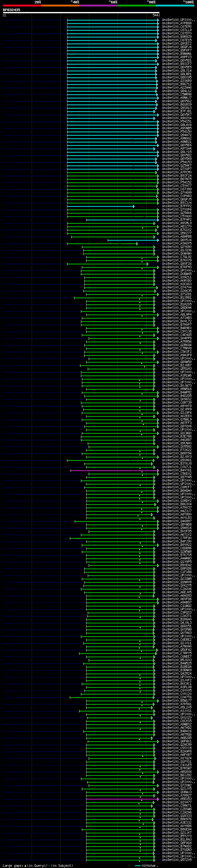Click the =100char. scale legend
The width and height of the screenshot is (197, 868).
tap(146, 865)
